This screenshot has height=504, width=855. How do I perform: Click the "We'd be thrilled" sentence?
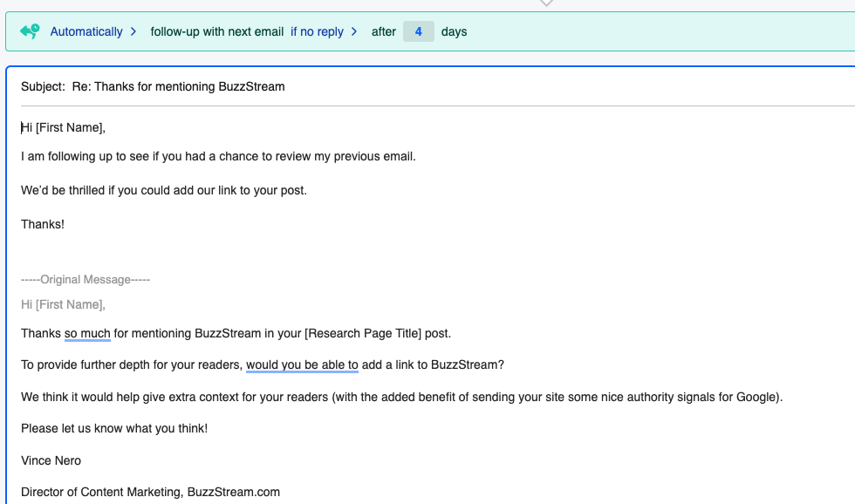click(164, 189)
